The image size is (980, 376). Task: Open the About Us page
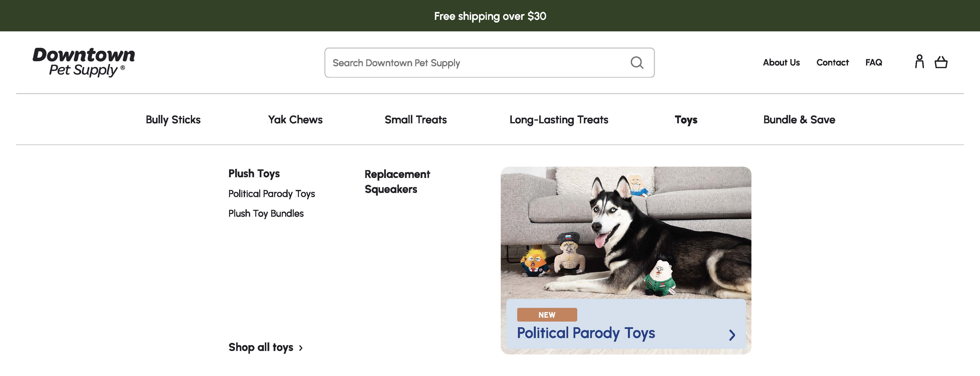pos(781,63)
